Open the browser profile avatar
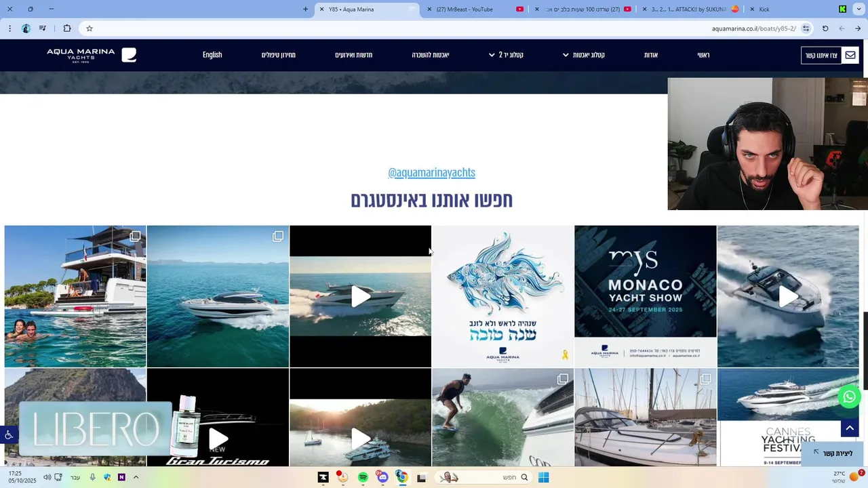The width and height of the screenshot is (868, 488). coord(26,28)
